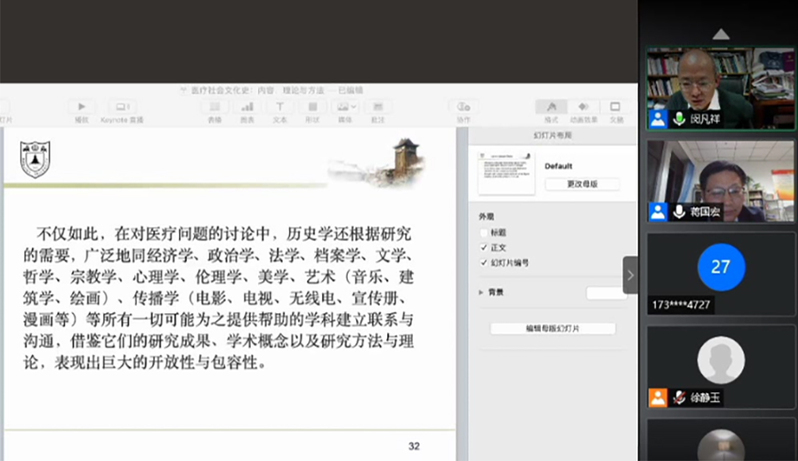This screenshot has width=798, height=461.
Task: Insert a table using toolbar icon
Action: pyautogui.click(x=214, y=107)
